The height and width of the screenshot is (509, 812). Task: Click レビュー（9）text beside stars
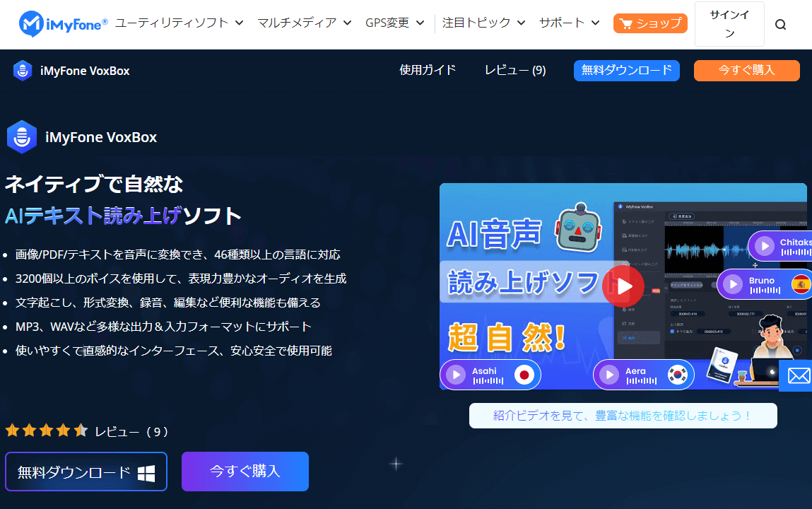(x=131, y=431)
